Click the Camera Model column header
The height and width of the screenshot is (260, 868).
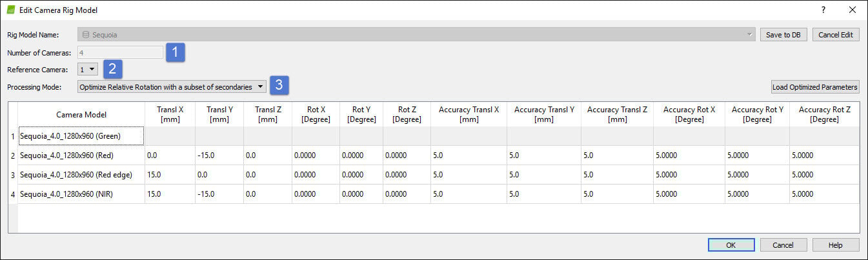click(81, 114)
